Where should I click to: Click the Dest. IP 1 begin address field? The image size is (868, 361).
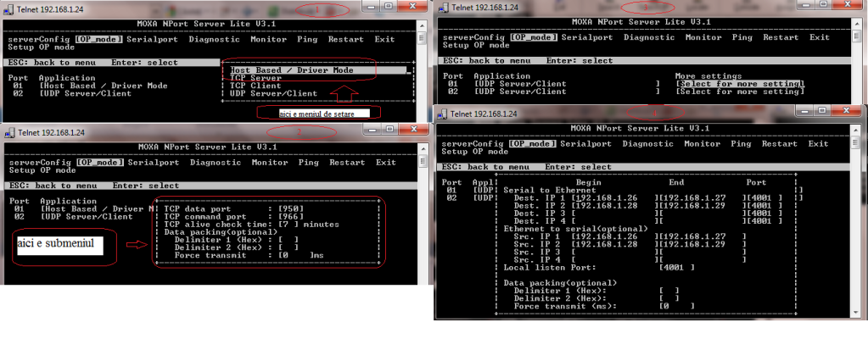(x=613, y=198)
